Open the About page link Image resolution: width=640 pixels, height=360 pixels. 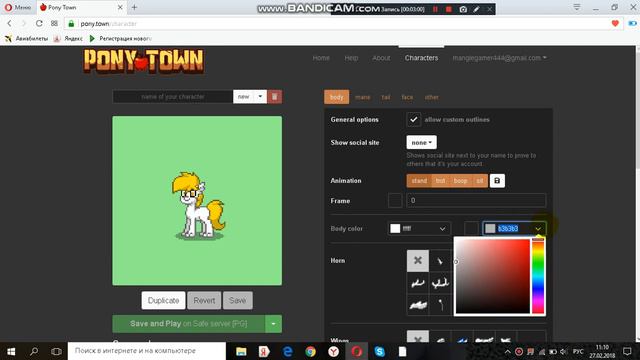[381, 58]
